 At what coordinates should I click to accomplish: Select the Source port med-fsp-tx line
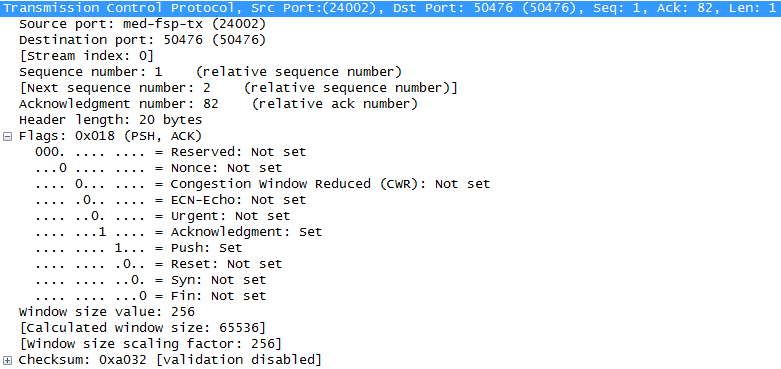click(x=142, y=24)
